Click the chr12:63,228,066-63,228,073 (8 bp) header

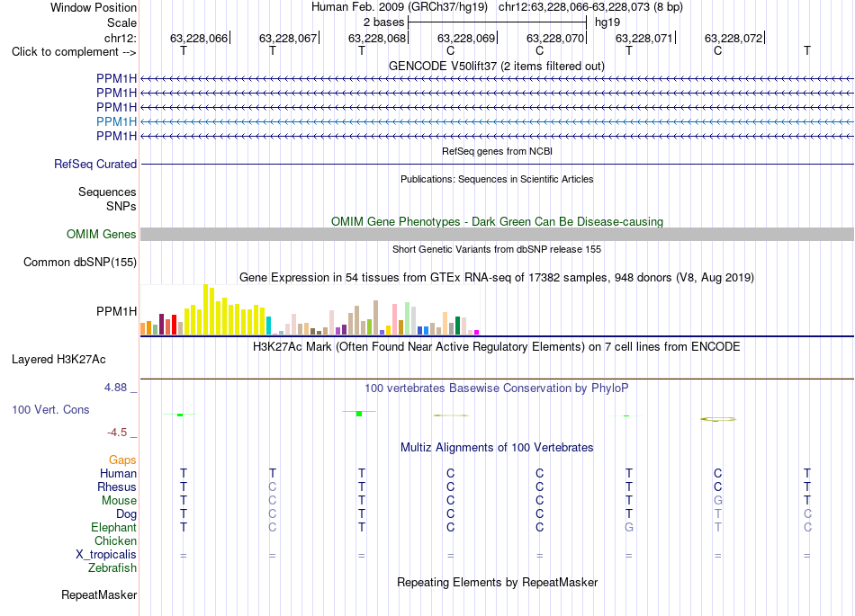(x=590, y=7)
